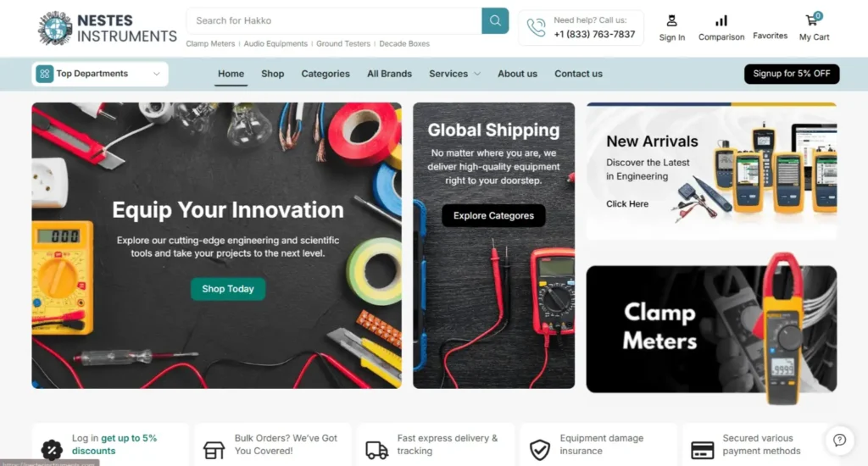Expand the Services menu chevron
Viewport: 868px width, 466px height.
[x=477, y=74]
